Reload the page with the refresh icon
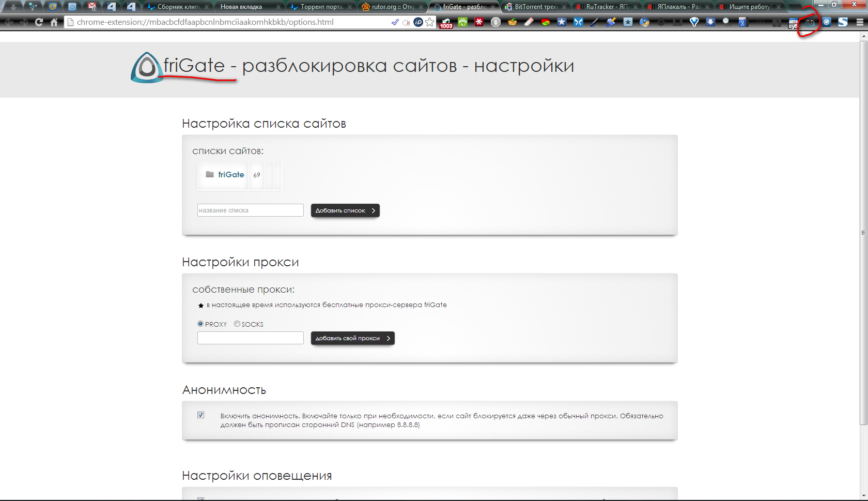The image size is (868, 501). (39, 22)
